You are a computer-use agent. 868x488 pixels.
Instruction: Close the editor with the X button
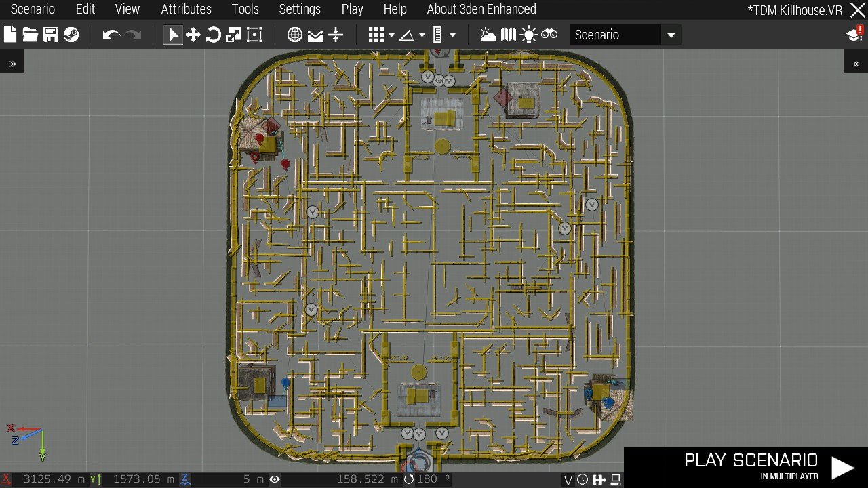coord(858,9)
